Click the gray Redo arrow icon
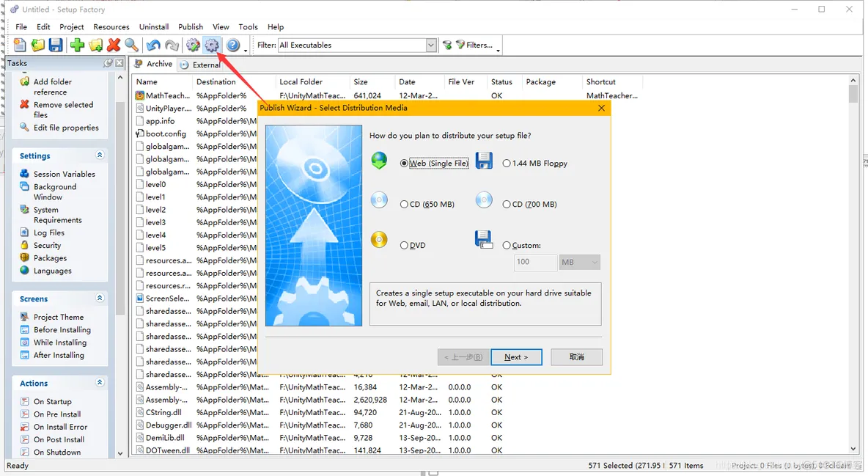The height and width of the screenshot is (476, 868). (172, 45)
